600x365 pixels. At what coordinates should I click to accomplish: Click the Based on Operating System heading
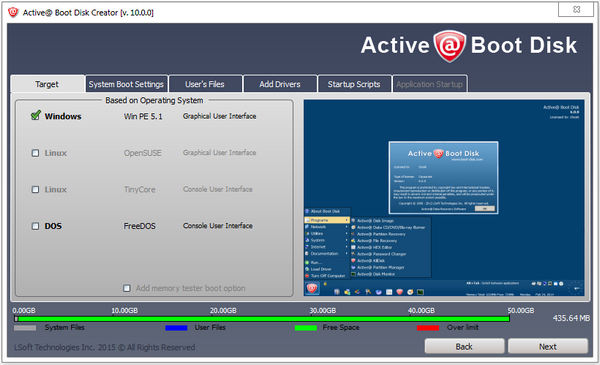point(154,100)
